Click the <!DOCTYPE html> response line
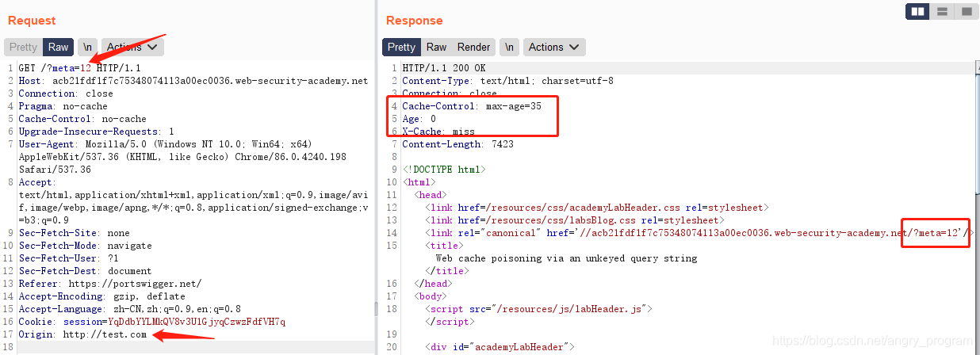Screen dimensions: 980x355 (444, 170)
